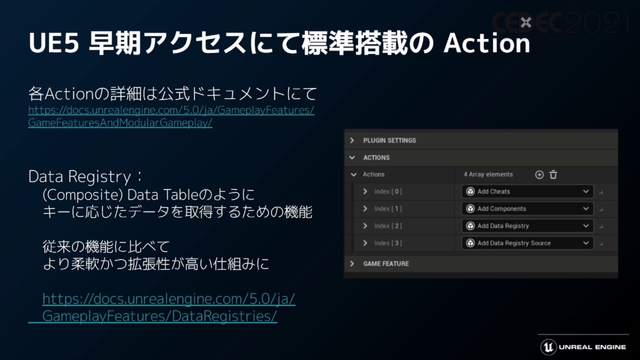Open element options arrow for Index [1] row

coord(601,209)
